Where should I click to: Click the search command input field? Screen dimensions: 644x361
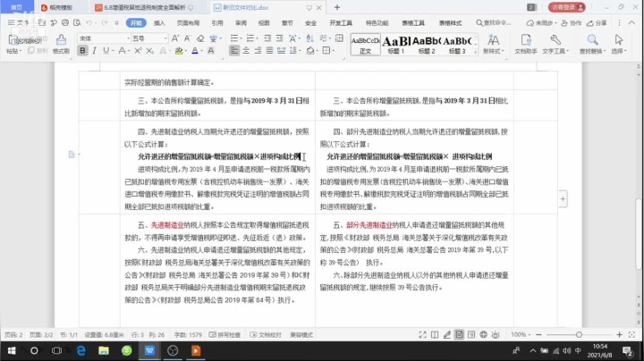(x=494, y=23)
